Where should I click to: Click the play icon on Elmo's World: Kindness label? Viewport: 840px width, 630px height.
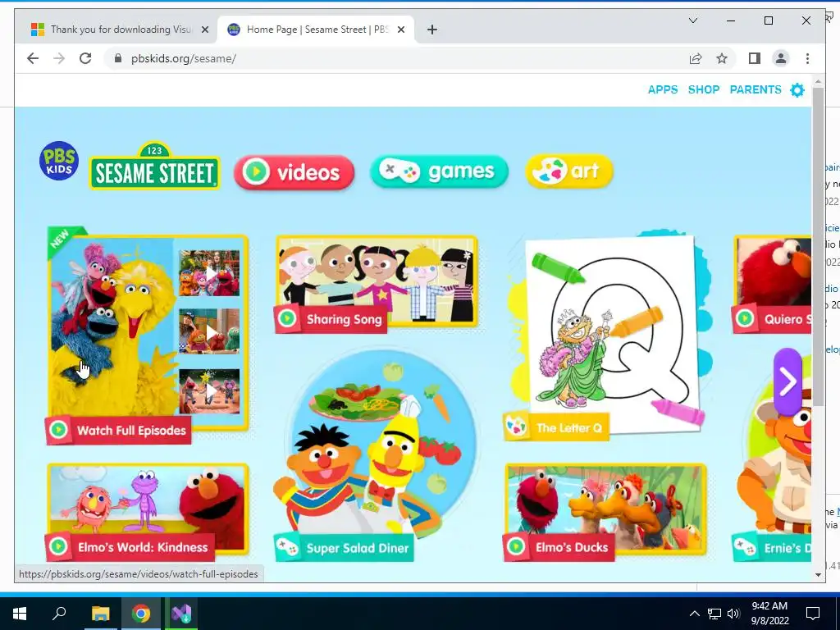[x=58, y=546]
